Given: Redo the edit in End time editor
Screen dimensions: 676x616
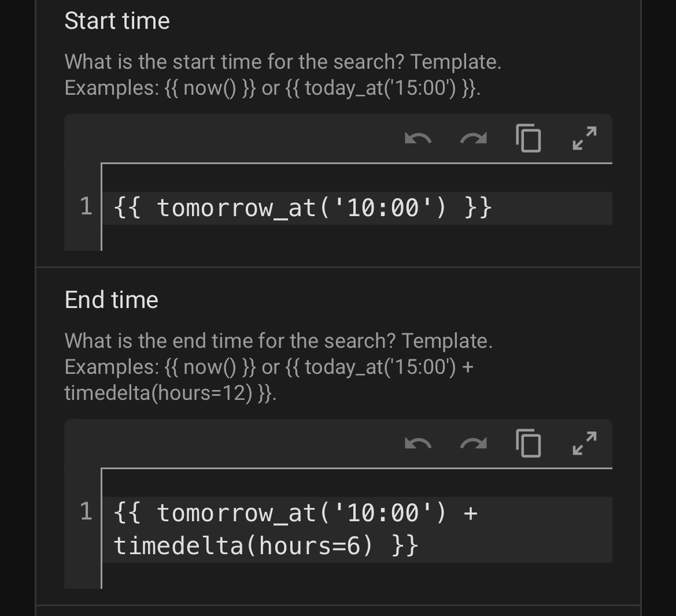Looking at the screenshot, I should click(473, 444).
